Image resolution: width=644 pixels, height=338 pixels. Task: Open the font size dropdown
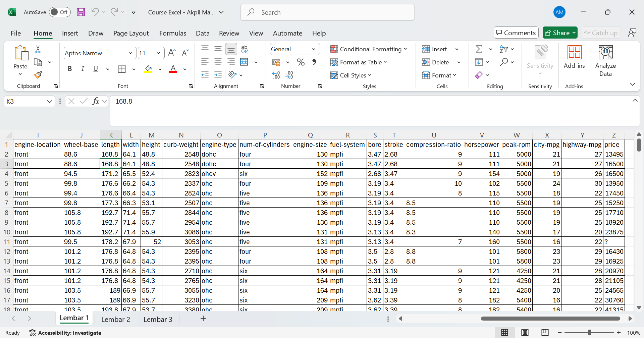click(158, 53)
